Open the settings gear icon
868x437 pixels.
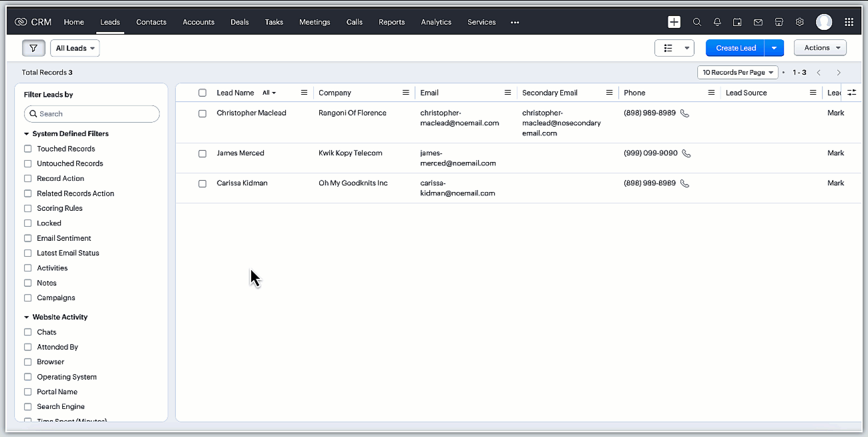point(799,22)
